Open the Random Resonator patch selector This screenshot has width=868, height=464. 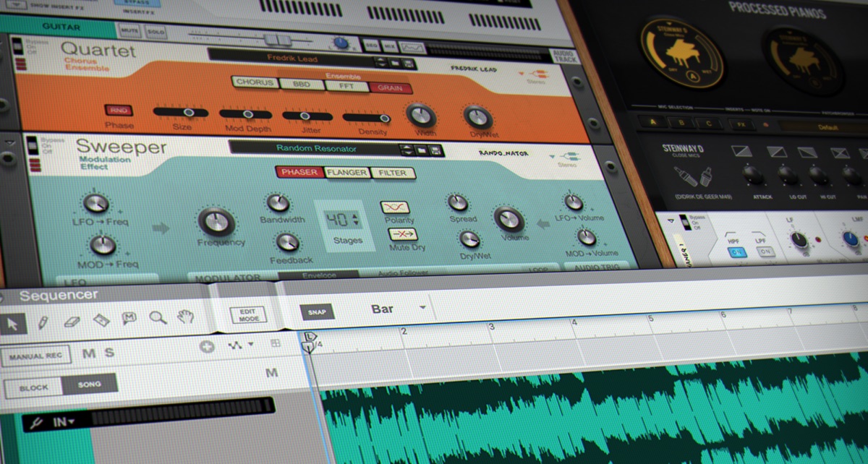click(x=316, y=148)
